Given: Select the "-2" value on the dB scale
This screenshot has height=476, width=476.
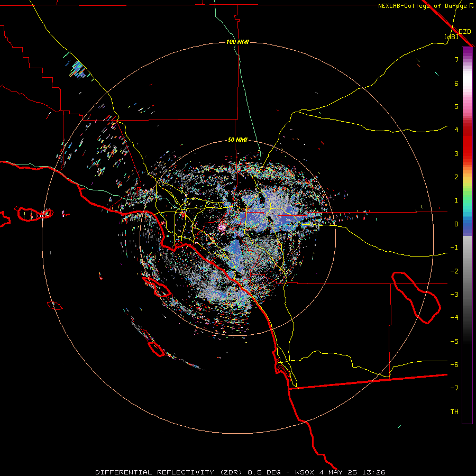Looking at the screenshot, I should pyautogui.click(x=454, y=271).
